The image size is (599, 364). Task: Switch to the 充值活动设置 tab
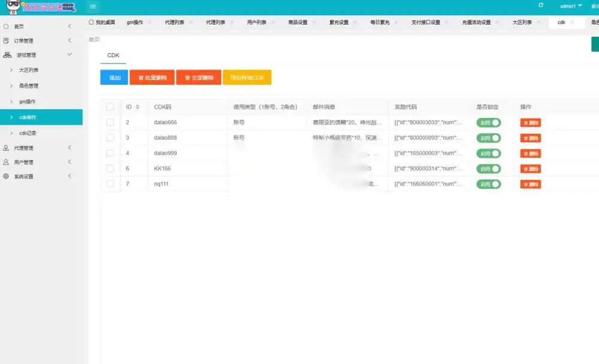[476, 23]
